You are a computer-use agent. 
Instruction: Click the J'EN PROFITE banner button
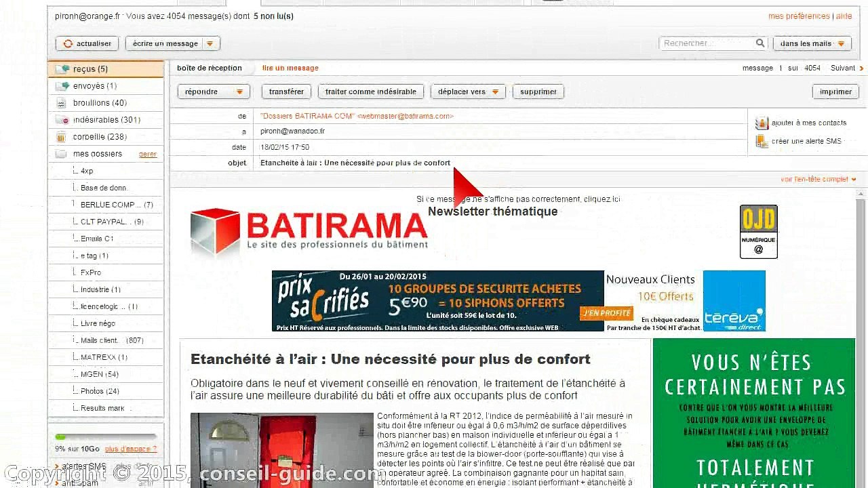tap(606, 313)
